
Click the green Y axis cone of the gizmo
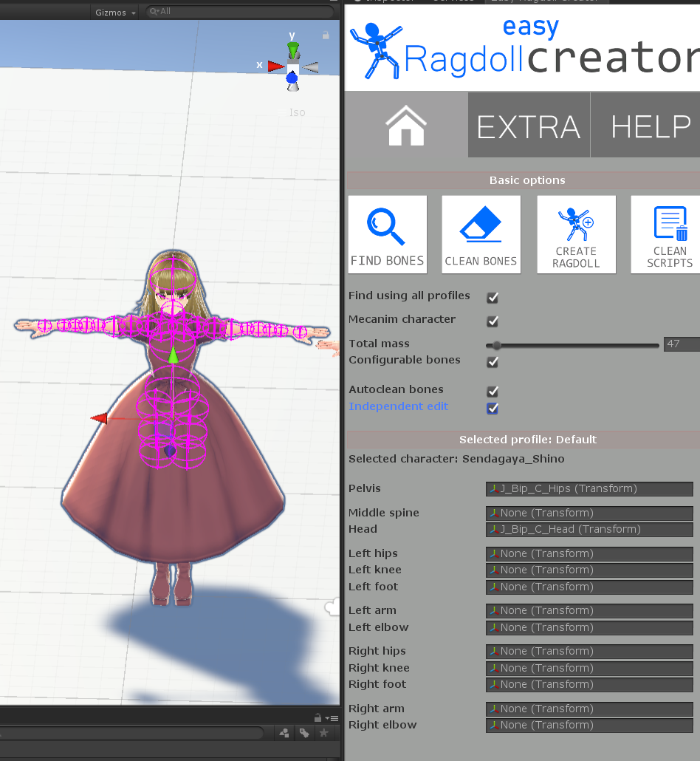tap(293, 49)
